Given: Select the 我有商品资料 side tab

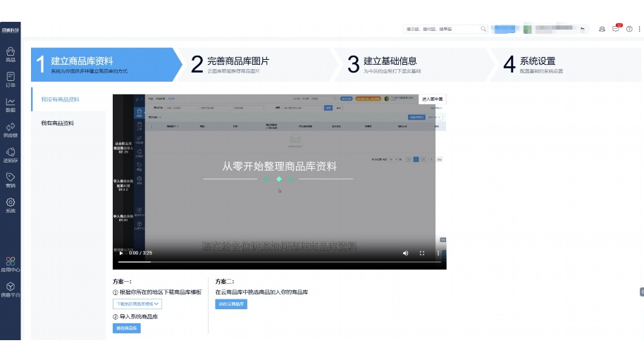Looking at the screenshot, I should click(58, 123).
